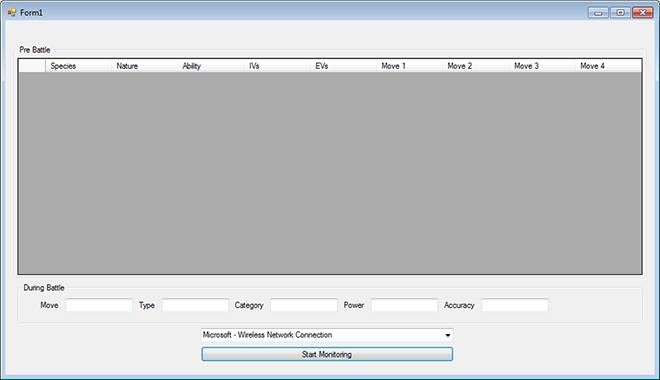Focus the Move text field

[x=99, y=305]
